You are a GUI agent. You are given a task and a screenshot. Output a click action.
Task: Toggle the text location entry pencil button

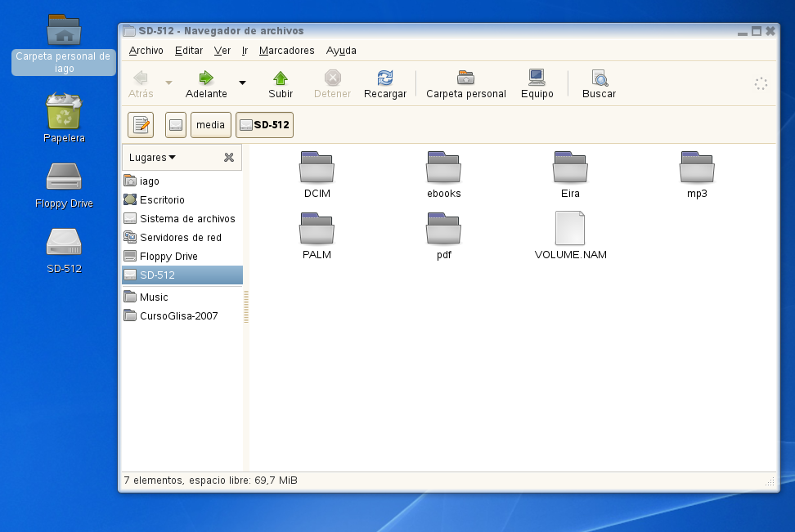[141, 125]
